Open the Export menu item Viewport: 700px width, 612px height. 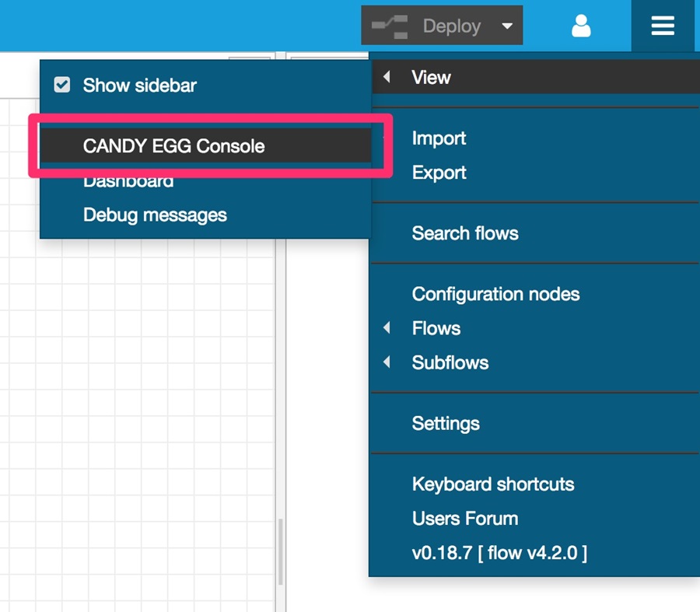[x=536, y=173]
